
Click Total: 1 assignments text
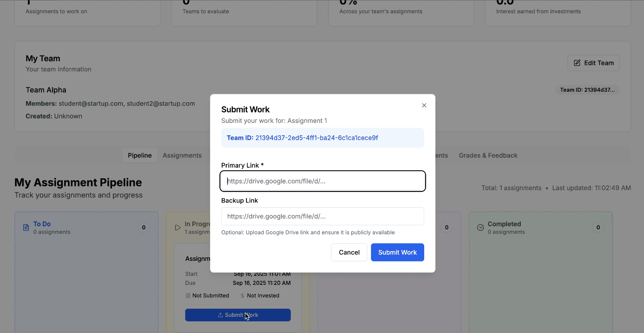[511, 188]
